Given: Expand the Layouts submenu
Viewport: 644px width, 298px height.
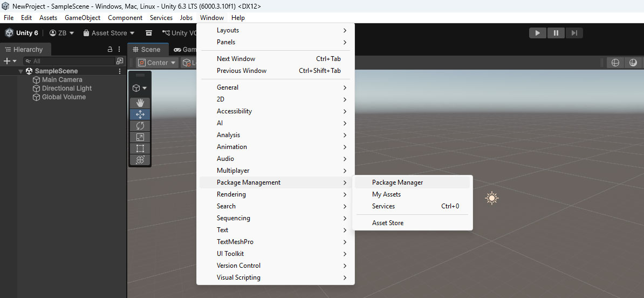Looking at the screenshot, I should coord(275,30).
